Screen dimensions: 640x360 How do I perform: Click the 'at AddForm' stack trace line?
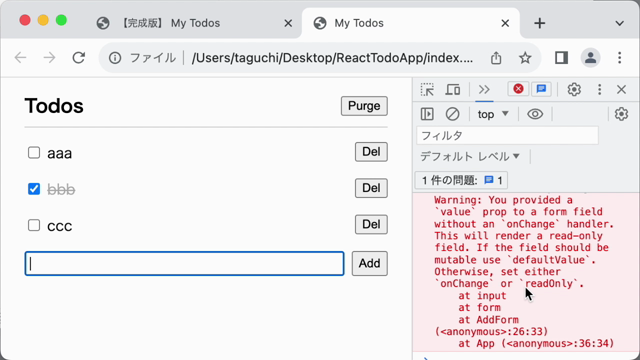[x=488, y=320]
